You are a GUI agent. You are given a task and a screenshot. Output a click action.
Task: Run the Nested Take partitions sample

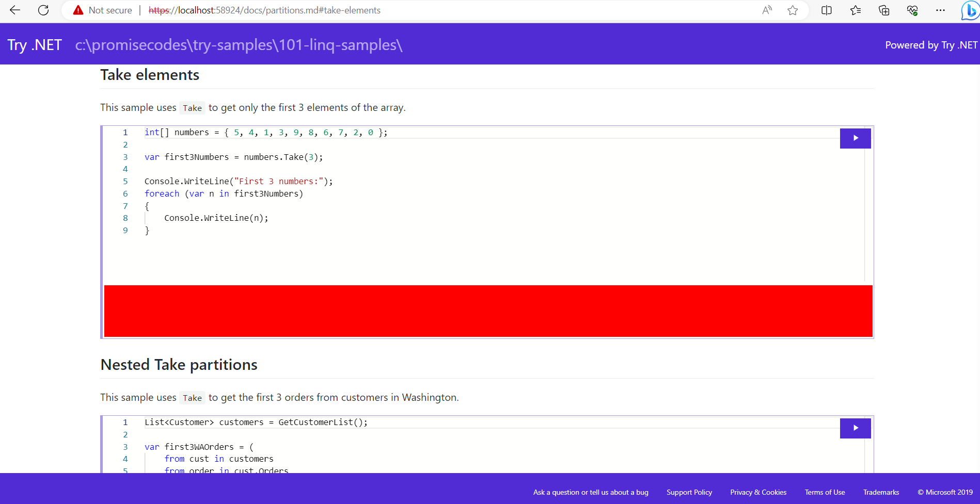click(x=855, y=428)
